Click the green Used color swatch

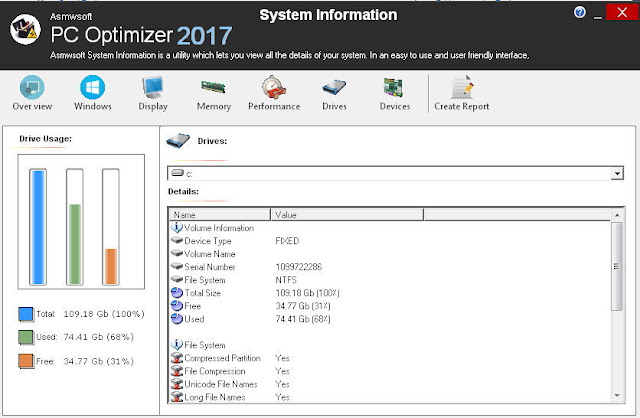point(26,337)
